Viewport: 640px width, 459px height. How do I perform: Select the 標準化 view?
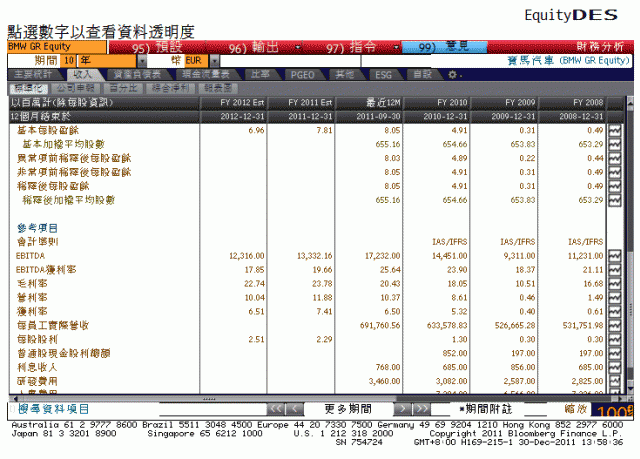(28, 88)
